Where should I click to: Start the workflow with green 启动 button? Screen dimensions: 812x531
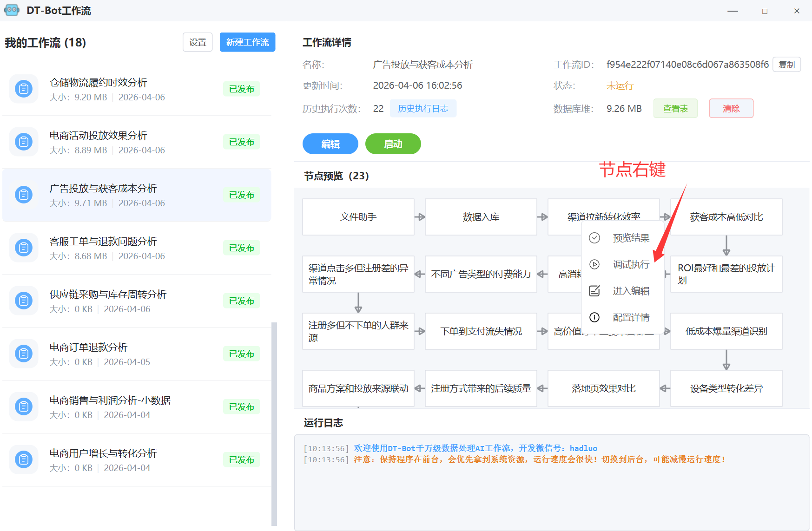pos(393,144)
